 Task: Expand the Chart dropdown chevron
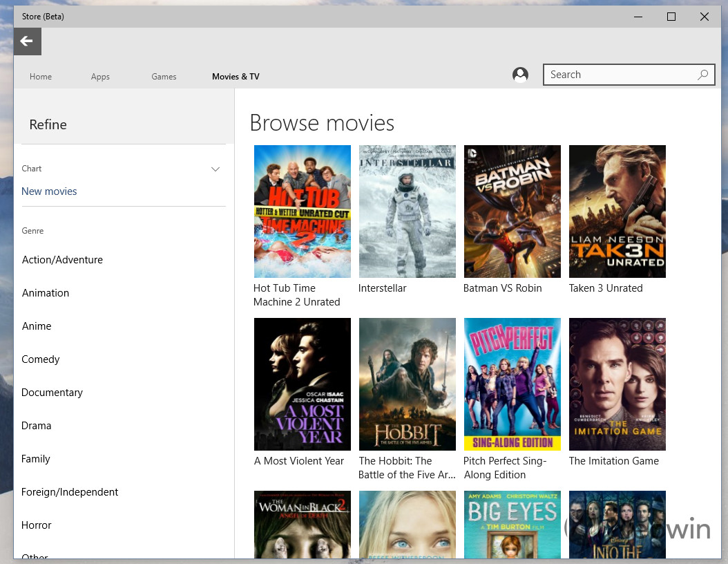215,169
